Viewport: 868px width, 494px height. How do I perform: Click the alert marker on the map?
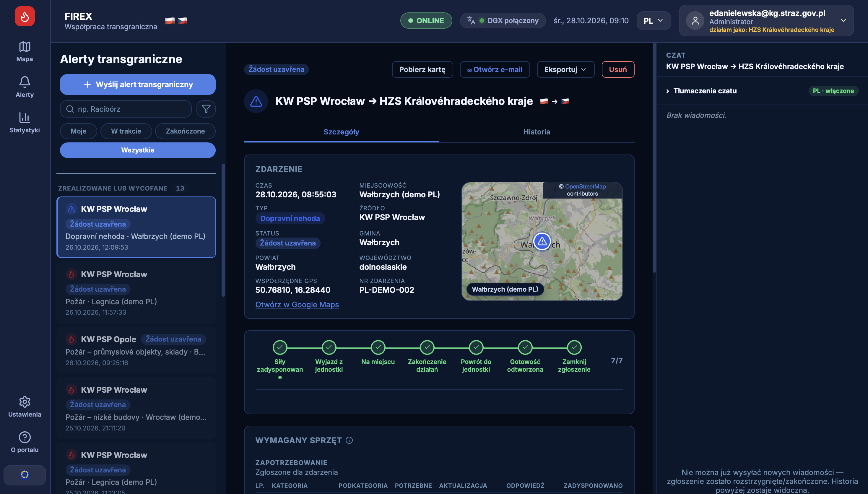tap(542, 241)
